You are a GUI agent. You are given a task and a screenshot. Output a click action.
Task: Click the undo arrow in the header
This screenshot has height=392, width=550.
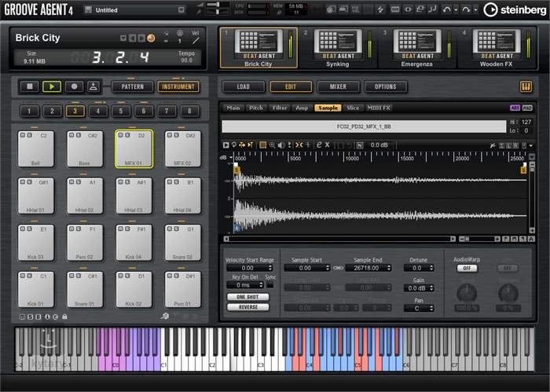pyautogui.click(x=446, y=9)
